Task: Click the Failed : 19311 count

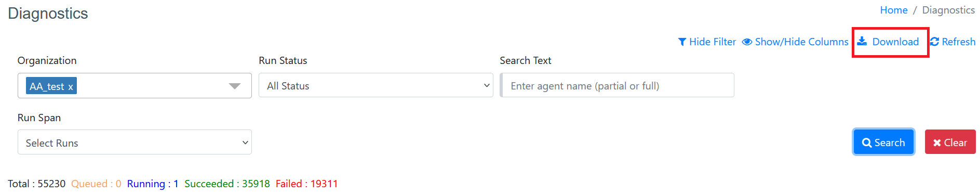Action: point(307,184)
